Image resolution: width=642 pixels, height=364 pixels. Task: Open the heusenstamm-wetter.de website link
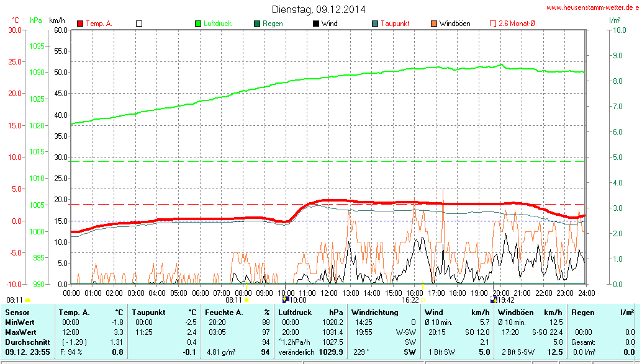click(x=592, y=8)
